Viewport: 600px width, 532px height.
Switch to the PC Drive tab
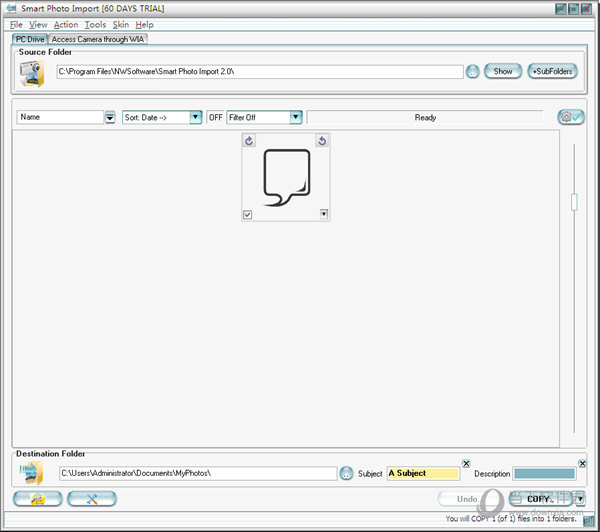pos(30,39)
